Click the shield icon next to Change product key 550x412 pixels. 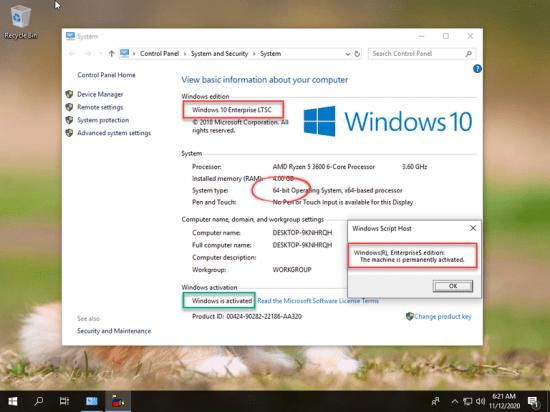[409, 316]
